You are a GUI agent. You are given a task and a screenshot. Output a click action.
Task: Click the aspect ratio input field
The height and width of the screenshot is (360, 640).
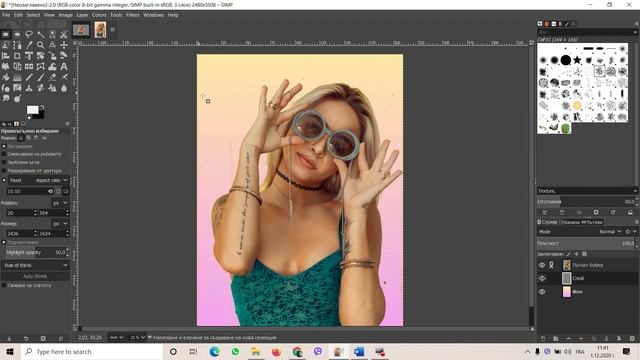point(31,191)
